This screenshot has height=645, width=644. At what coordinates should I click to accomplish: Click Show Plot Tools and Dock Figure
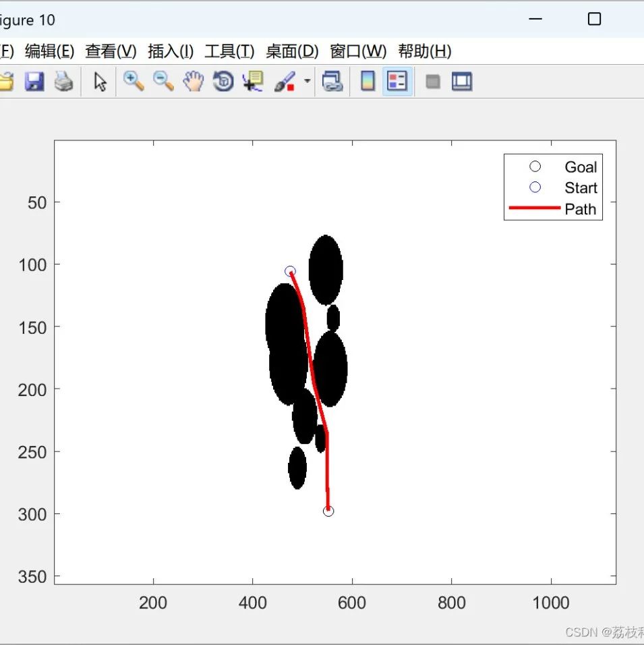tap(462, 81)
